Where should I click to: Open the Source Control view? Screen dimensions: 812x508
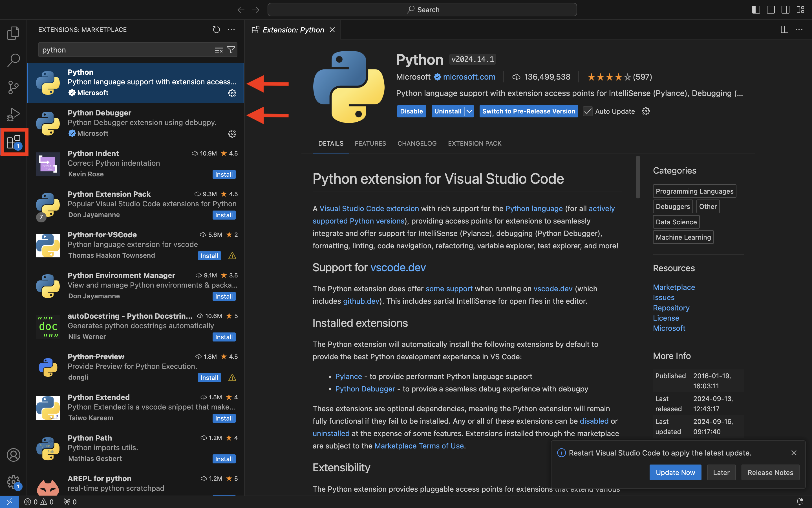[x=14, y=87]
